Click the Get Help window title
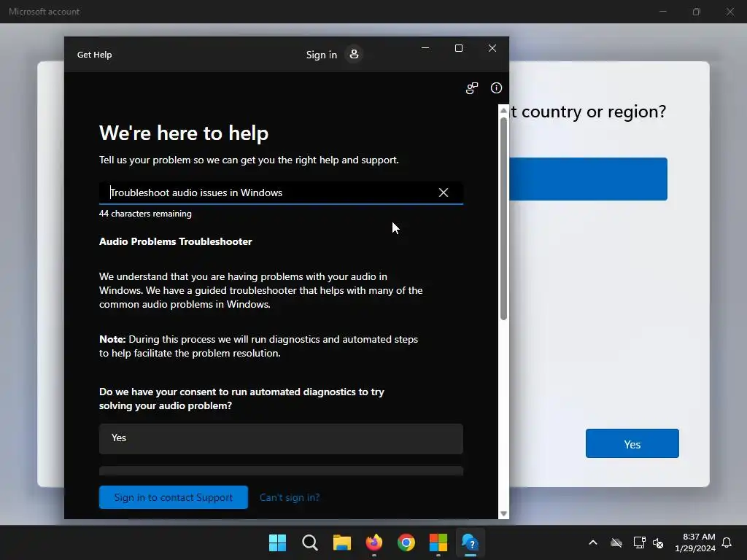Image resolution: width=747 pixels, height=560 pixels. pos(94,55)
